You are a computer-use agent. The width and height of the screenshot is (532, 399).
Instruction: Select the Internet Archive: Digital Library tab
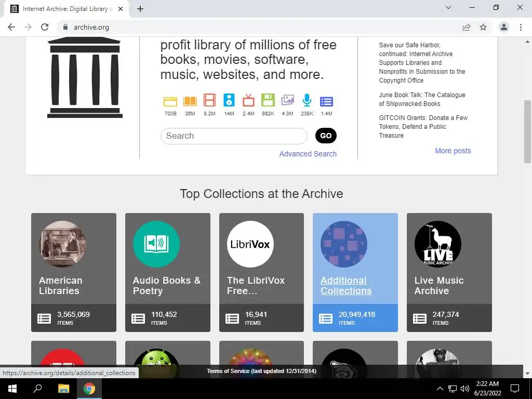pyautogui.click(x=66, y=9)
